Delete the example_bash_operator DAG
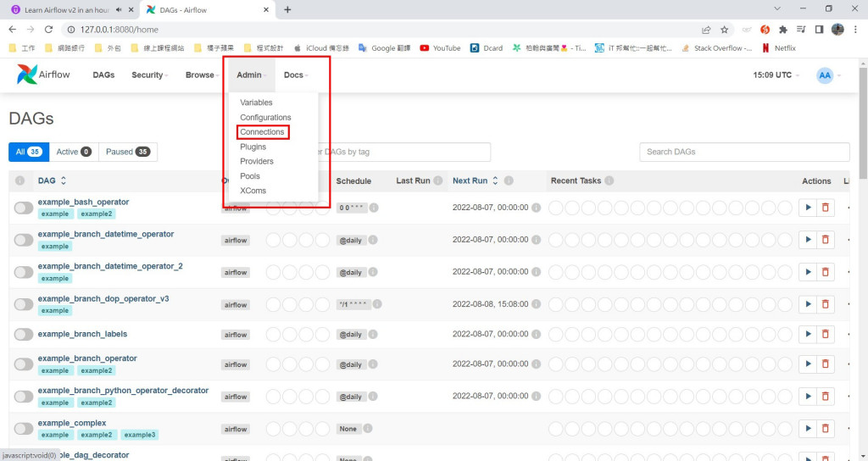868x461 pixels. [826, 208]
